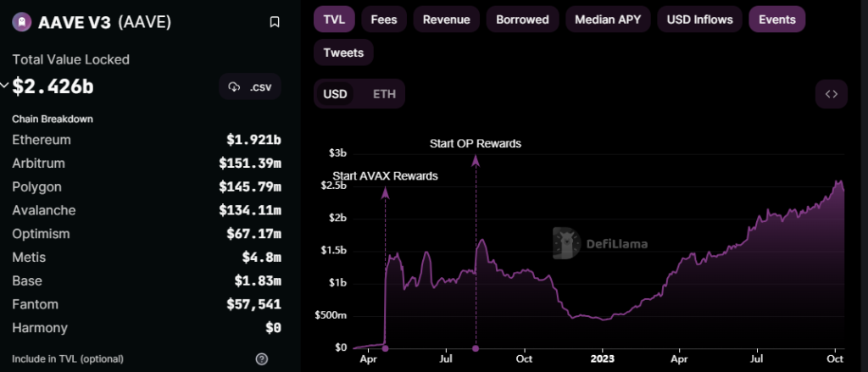Click the embed chart code icon
Viewport: 868px width, 372px height.
coord(831,94)
